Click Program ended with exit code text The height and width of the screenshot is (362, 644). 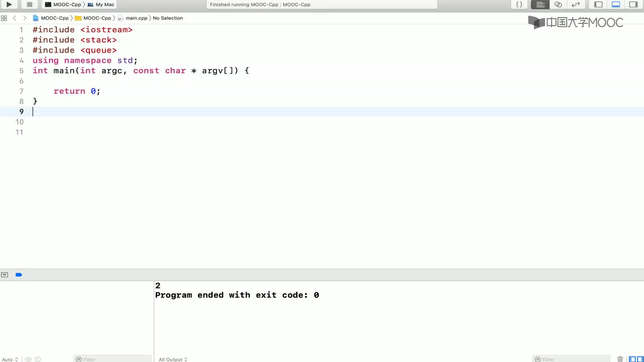pos(237,295)
